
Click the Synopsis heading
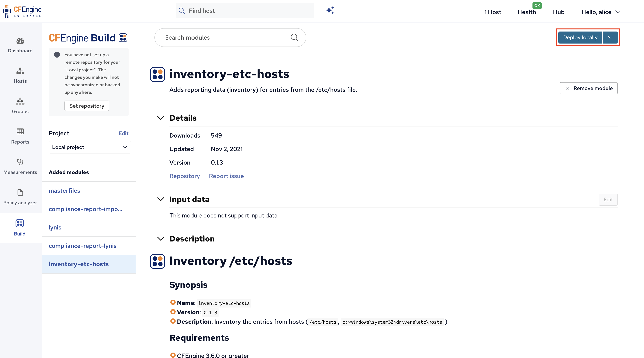(188, 285)
